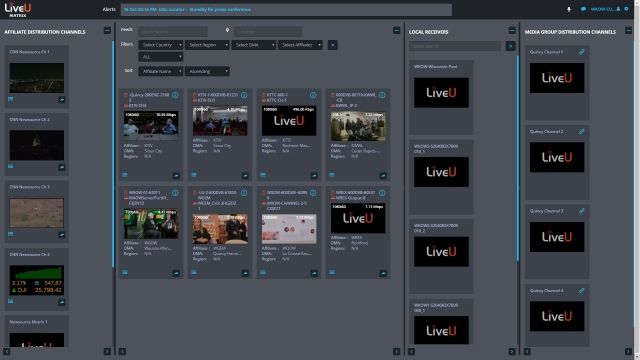Click the clear button beside Local Receivers search
Screen dimensions: 640x360
coord(510,46)
